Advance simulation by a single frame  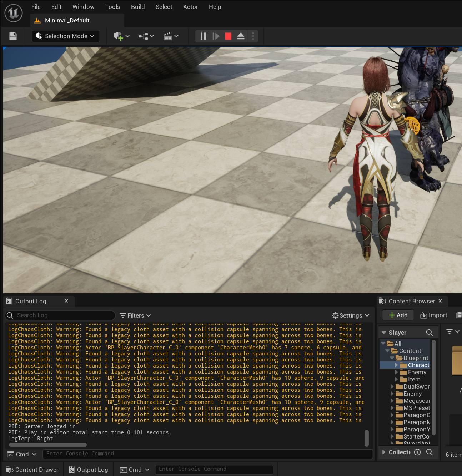coord(216,36)
